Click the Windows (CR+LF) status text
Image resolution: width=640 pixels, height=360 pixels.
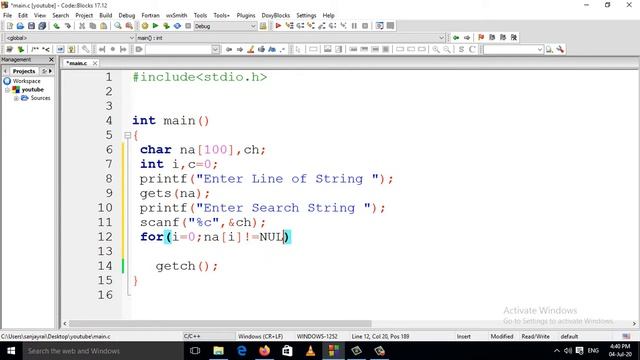260,337
